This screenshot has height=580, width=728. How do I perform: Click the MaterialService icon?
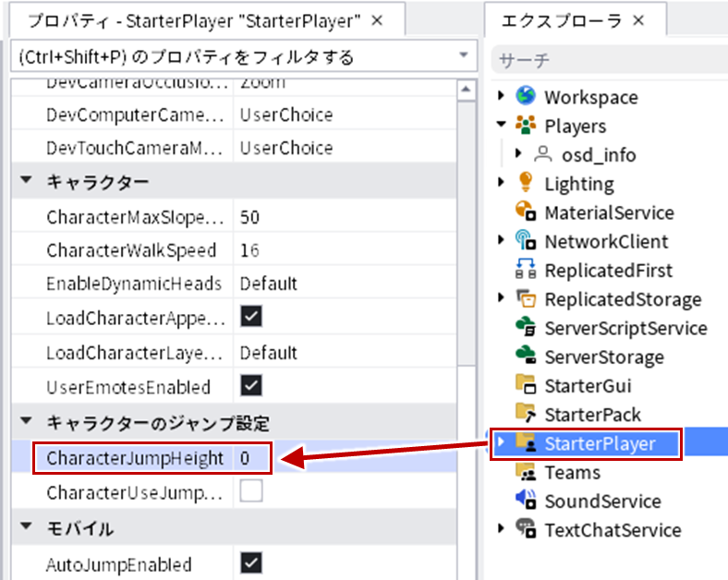526,211
